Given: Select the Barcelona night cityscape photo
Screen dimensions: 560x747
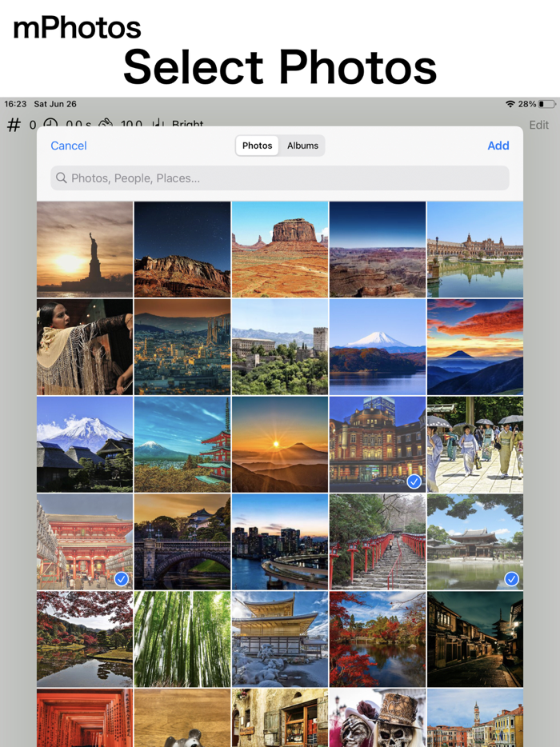Looking at the screenshot, I should [182, 347].
